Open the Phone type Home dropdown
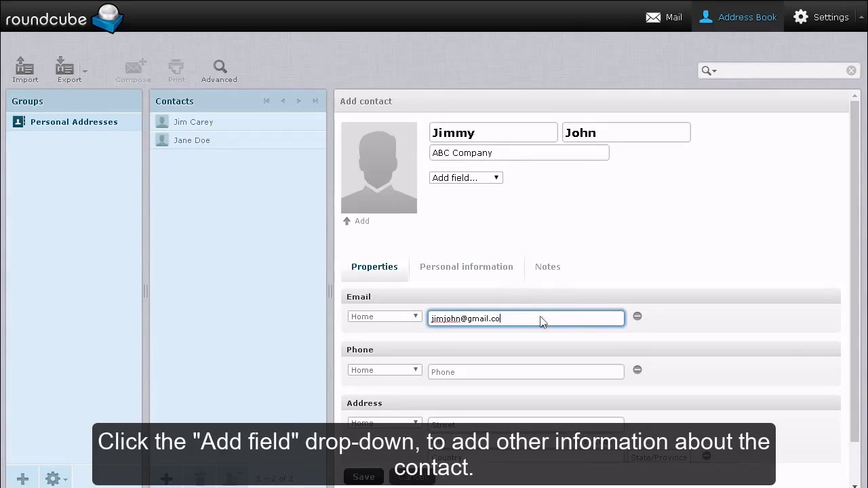Viewport: 868px width, 488px height. pos(384,370)
